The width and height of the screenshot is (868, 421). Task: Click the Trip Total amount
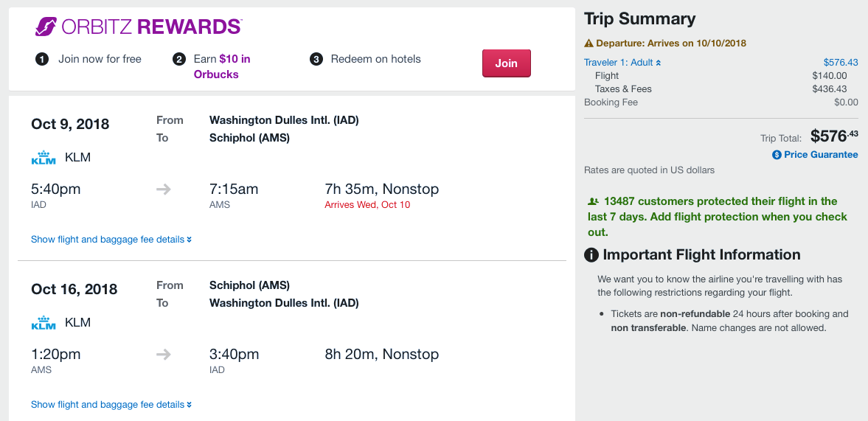click(x=834, y=136)
